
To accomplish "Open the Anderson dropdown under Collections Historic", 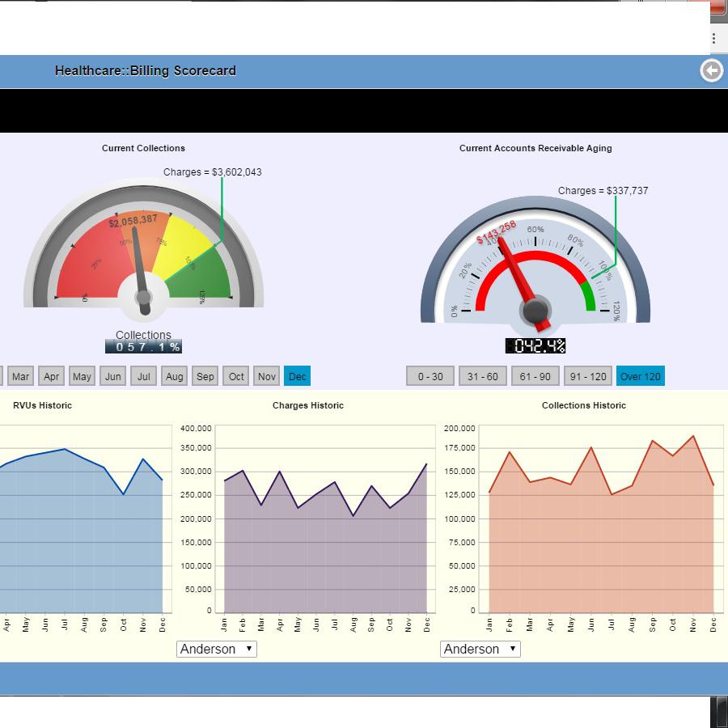I will click(480, 649).
